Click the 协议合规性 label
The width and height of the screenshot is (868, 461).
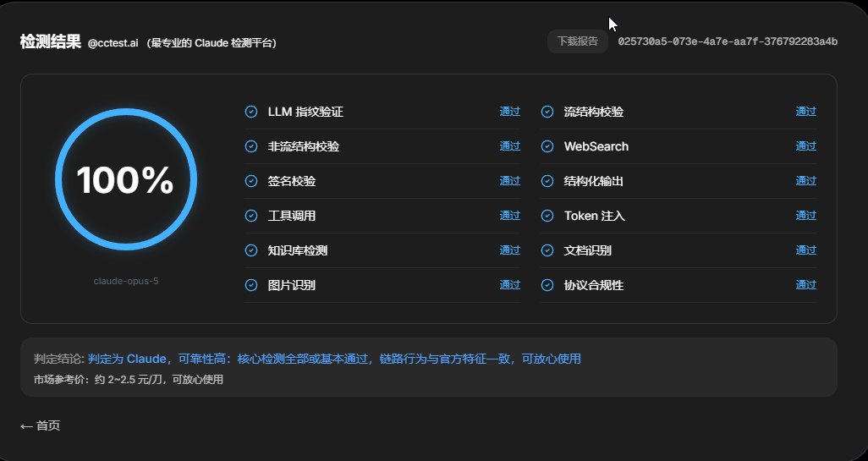pos(594,286)
